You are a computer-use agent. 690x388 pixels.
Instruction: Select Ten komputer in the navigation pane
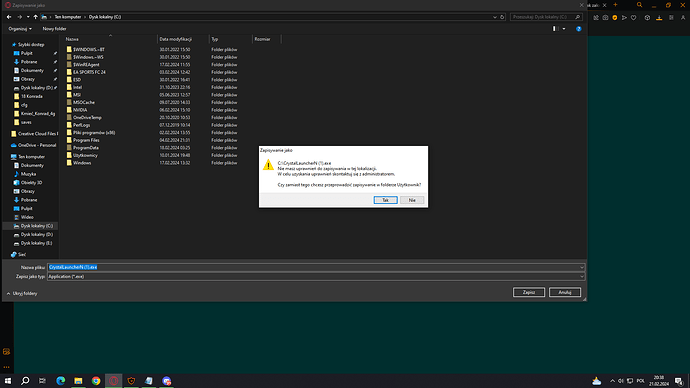[x=31, y=157]
